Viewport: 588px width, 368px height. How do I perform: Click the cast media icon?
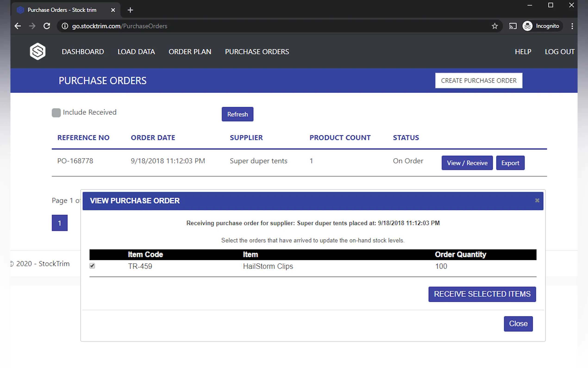(513, 26)
